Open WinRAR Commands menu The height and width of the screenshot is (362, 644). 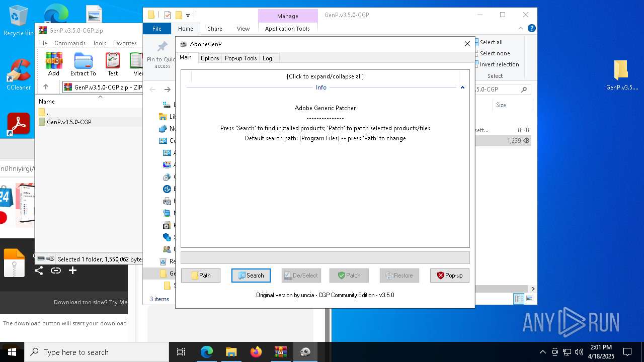coord(70,43)
